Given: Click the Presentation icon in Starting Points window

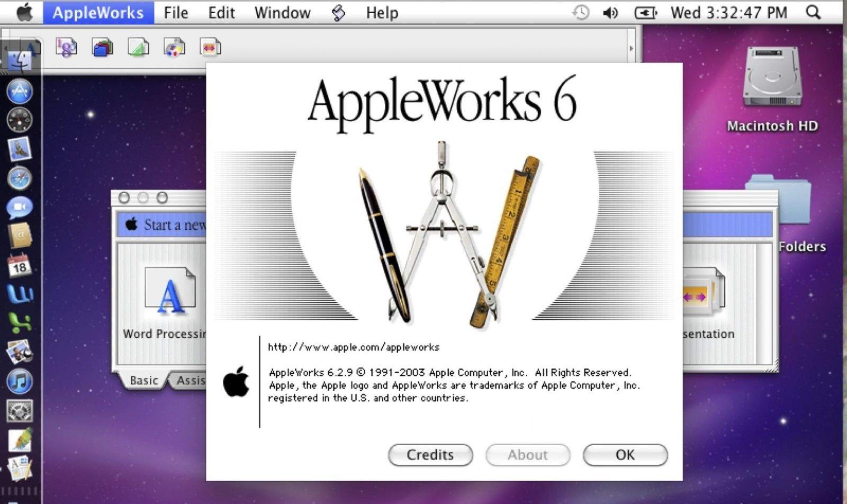Looking at the screenshot, I should click(x=703, y=292).
